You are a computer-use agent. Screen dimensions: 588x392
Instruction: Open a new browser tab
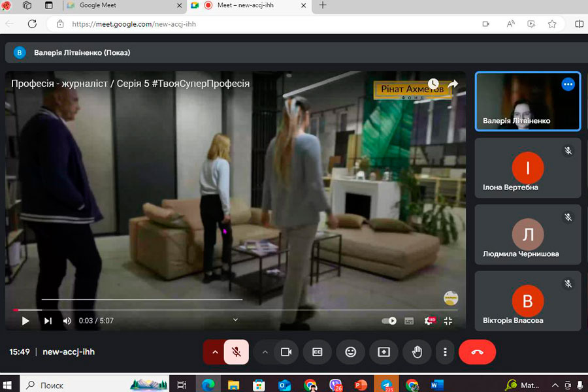pos(323,5)
